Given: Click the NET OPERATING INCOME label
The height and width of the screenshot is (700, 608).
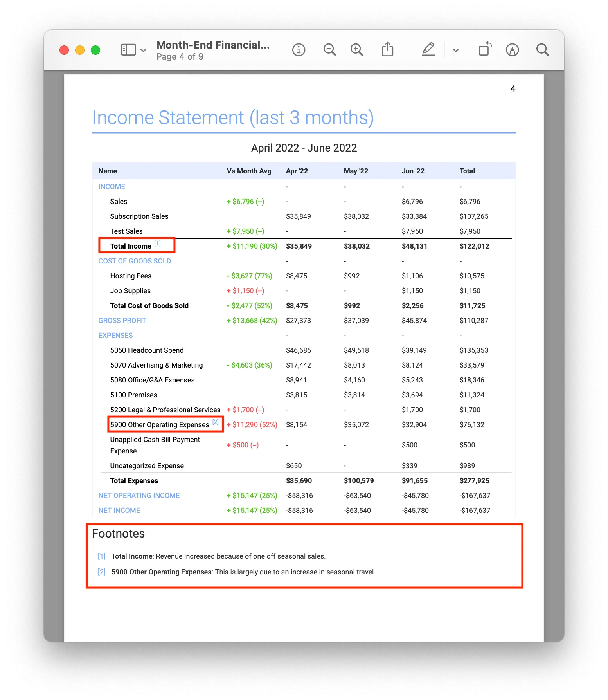Looking at the screenshot, I should pos(139,496).
